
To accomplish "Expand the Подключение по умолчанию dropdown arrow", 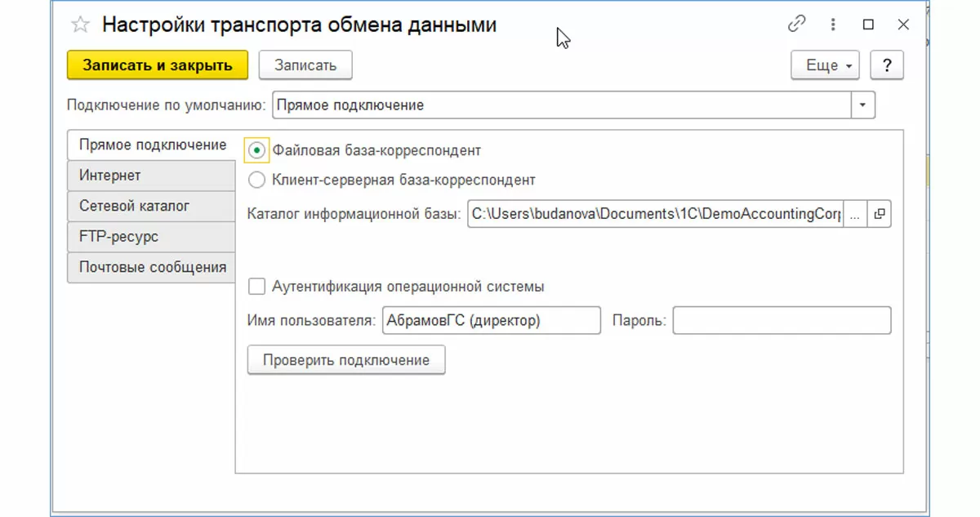I will coord(863,105).
